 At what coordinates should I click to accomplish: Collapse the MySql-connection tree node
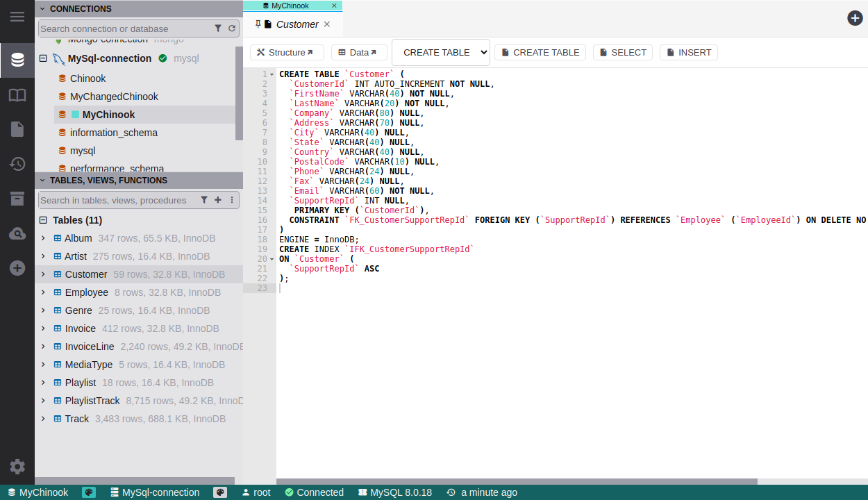pyautogui.click(x=43, y=59)
